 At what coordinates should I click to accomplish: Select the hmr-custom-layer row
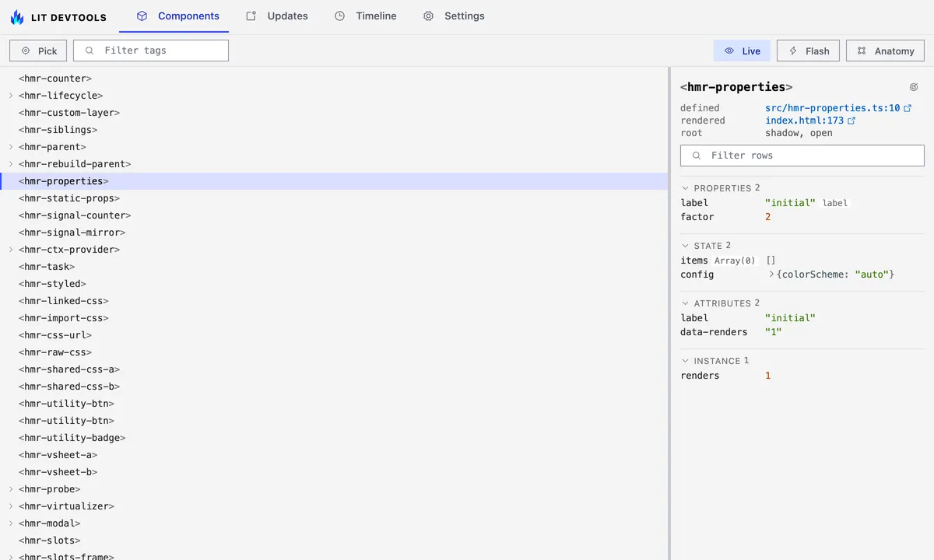coord(334,113)
